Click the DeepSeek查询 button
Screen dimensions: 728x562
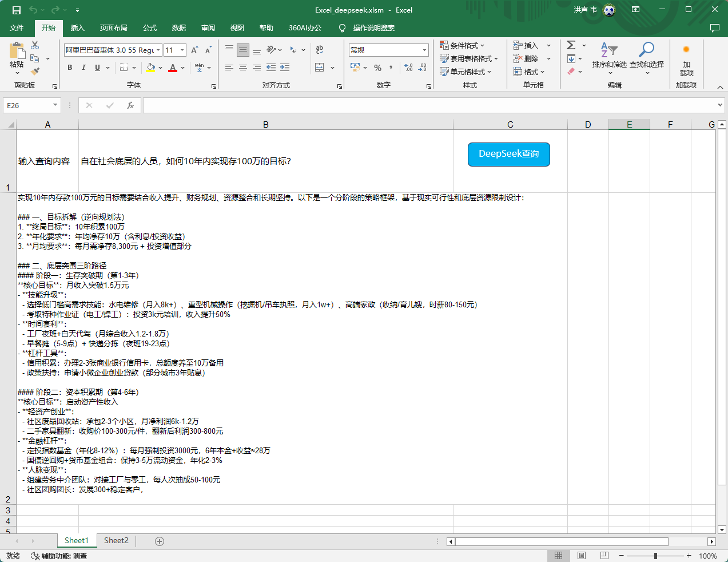coord(509,154)
